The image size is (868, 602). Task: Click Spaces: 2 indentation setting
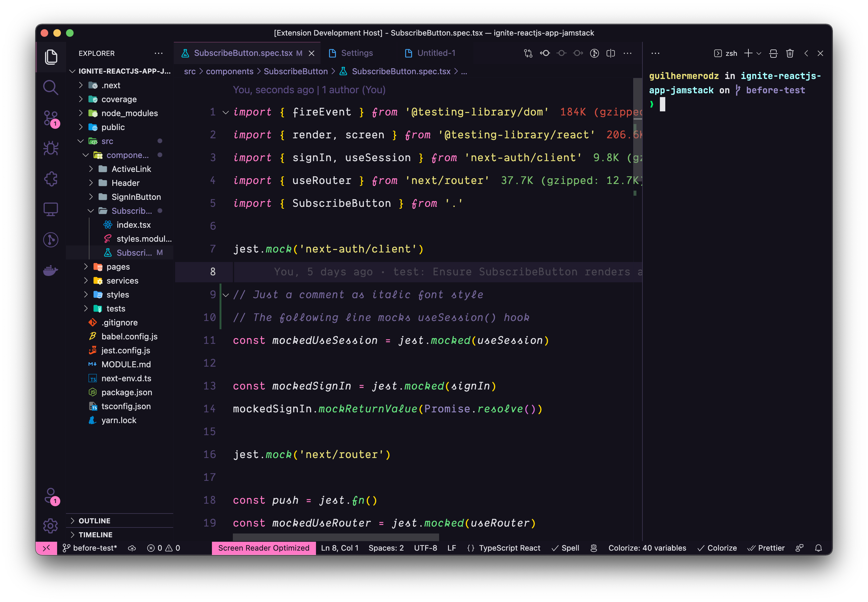[386, 548]
